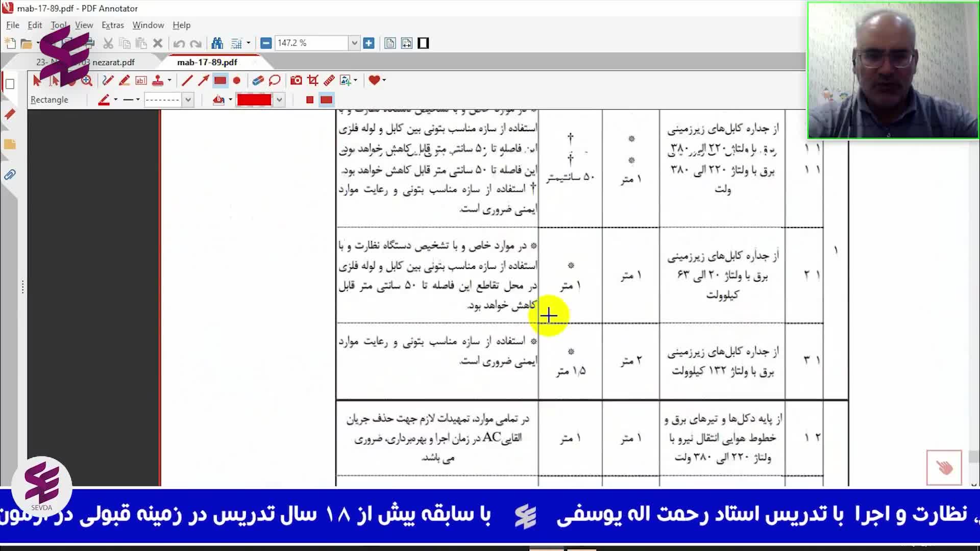The image size is (980, 551).
Task: Expand the line style dropdown
Action: pos(188,100)
